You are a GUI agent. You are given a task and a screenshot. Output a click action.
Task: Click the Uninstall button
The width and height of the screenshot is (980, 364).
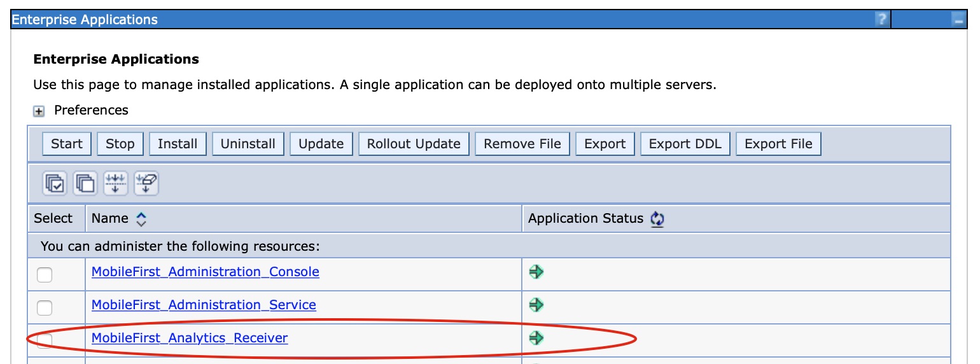click(248, 144)
